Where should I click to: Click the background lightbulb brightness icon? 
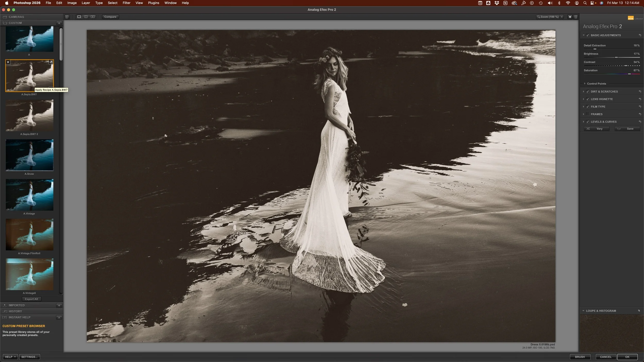click(570, 17)
